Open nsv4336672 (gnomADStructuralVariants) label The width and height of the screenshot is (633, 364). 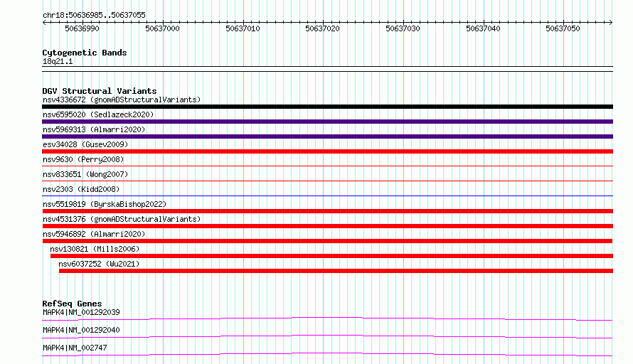click(122, 100)
